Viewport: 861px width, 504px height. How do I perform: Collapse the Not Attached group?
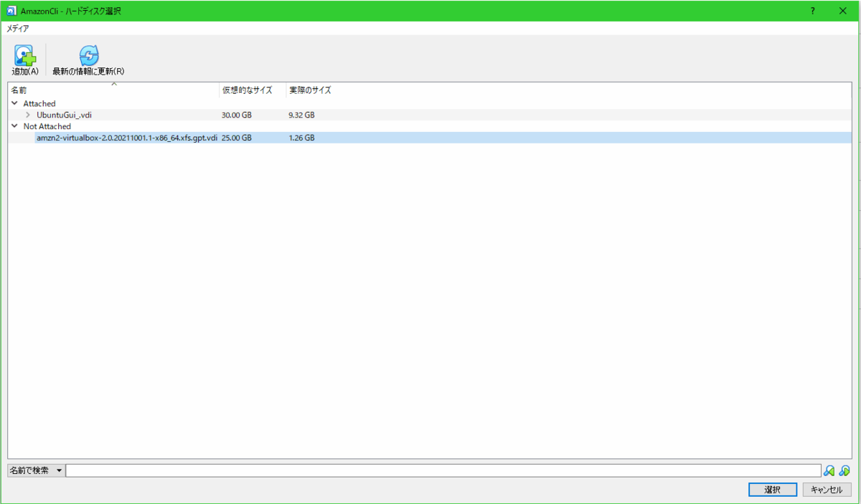(13, 126)
